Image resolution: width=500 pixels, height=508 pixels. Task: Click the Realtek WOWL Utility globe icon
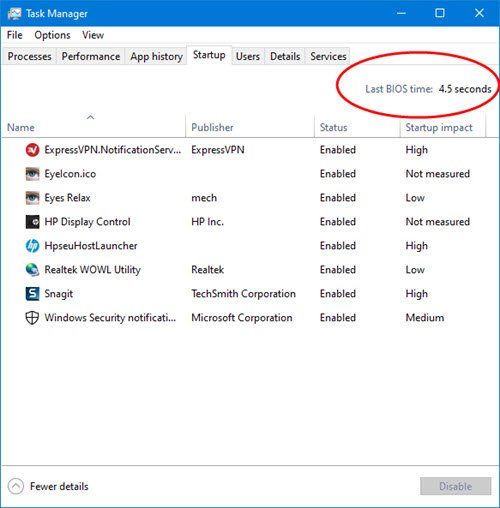click(x=32, y=270)
